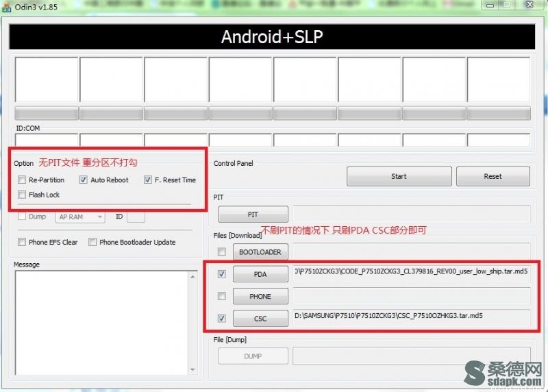Tick the BOOTLOADER file checkbox
The height and width of the screenshot is (392, 548).
point(221,252)
